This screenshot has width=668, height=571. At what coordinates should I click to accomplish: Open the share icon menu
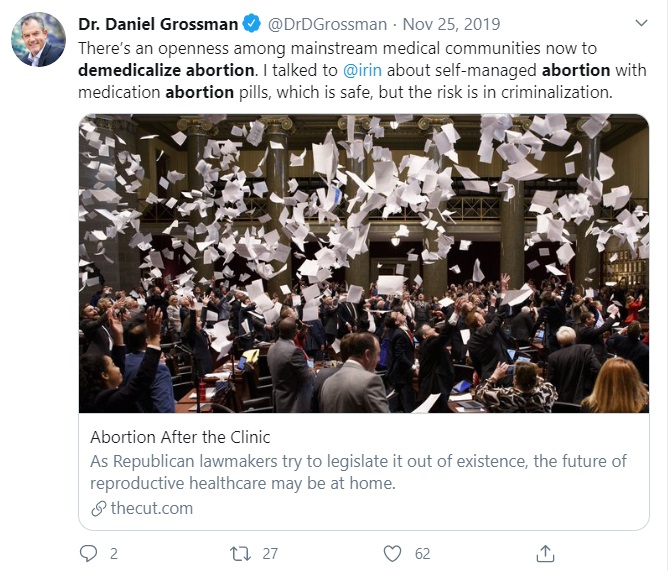546,552
